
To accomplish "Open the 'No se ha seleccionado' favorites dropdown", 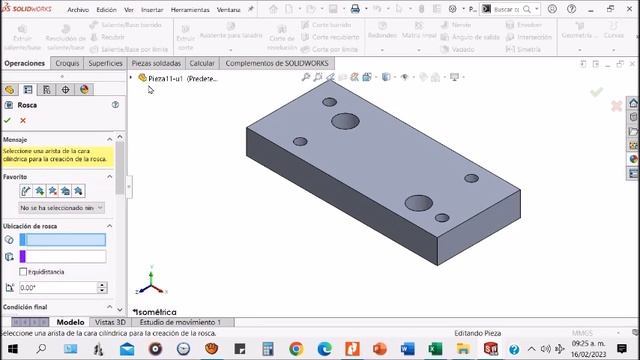I will (61, 208).
